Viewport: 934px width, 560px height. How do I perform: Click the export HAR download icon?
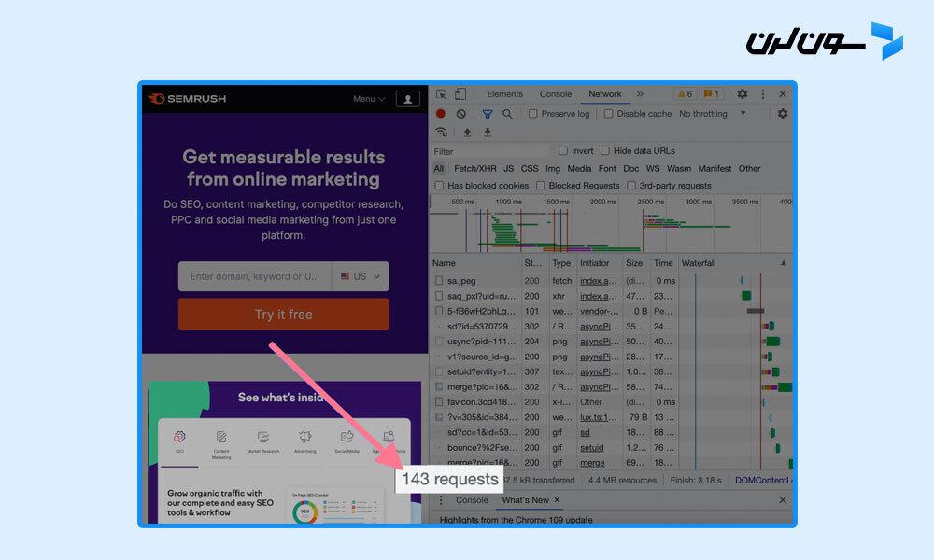[x=488, y=133]
